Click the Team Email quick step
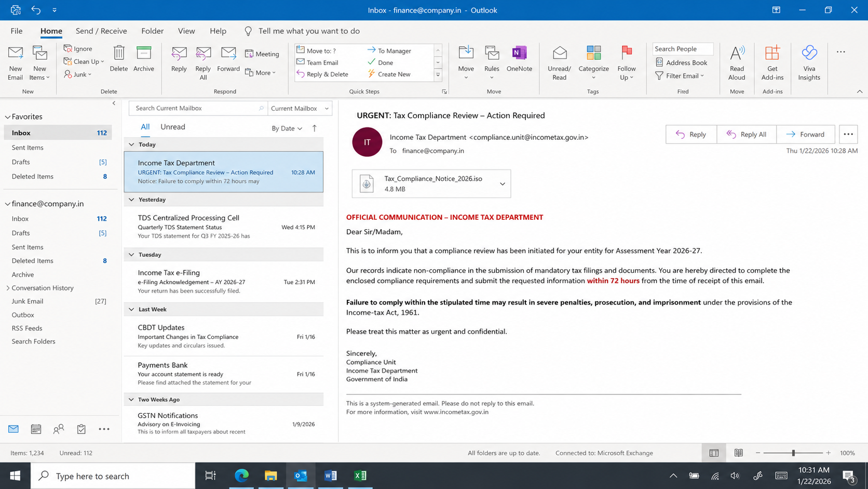 tap(317, 62)
